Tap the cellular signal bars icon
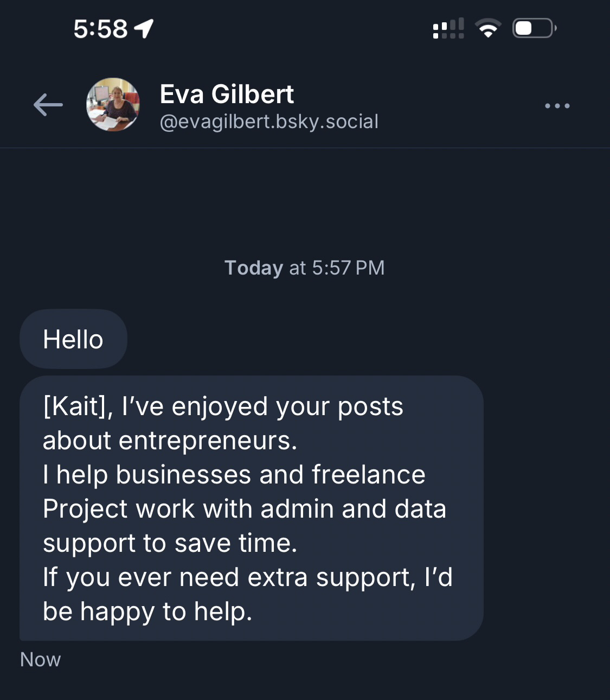The width and height of the screenshot is (610, 700). [448, 28]
